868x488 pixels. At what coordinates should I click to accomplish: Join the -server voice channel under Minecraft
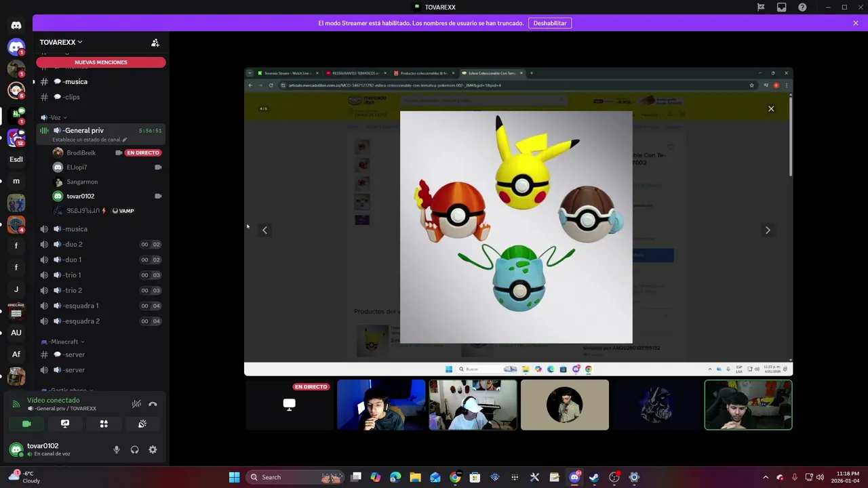(x=101, y=370)
